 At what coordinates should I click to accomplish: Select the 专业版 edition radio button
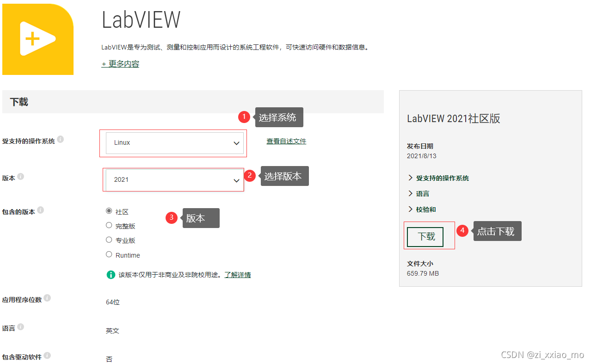point(109,240)
